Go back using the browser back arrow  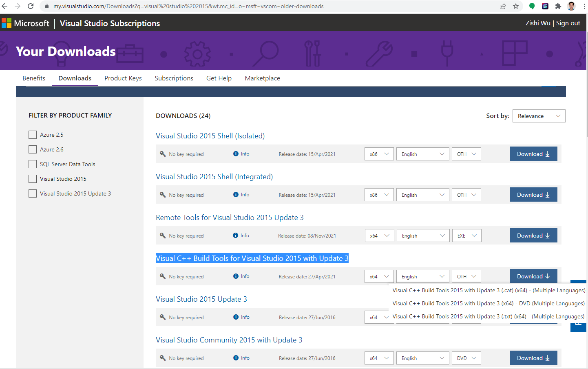(5, 6)
